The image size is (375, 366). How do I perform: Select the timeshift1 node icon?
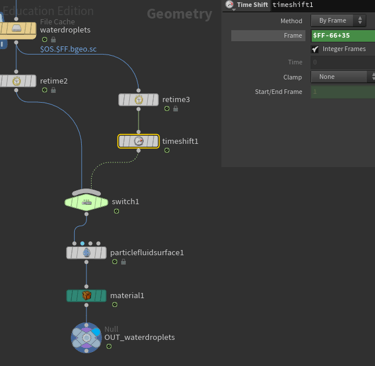point(138,141)
